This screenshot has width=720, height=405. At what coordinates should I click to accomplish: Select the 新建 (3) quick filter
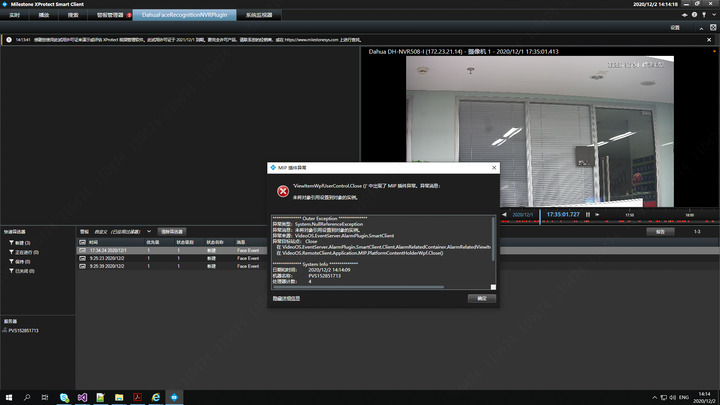[x=22, y=243]
